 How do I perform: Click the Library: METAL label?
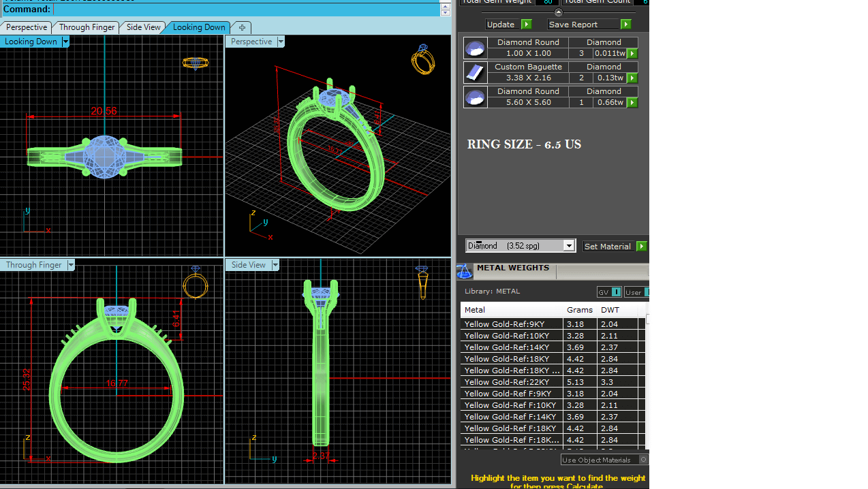click(492, 291)
